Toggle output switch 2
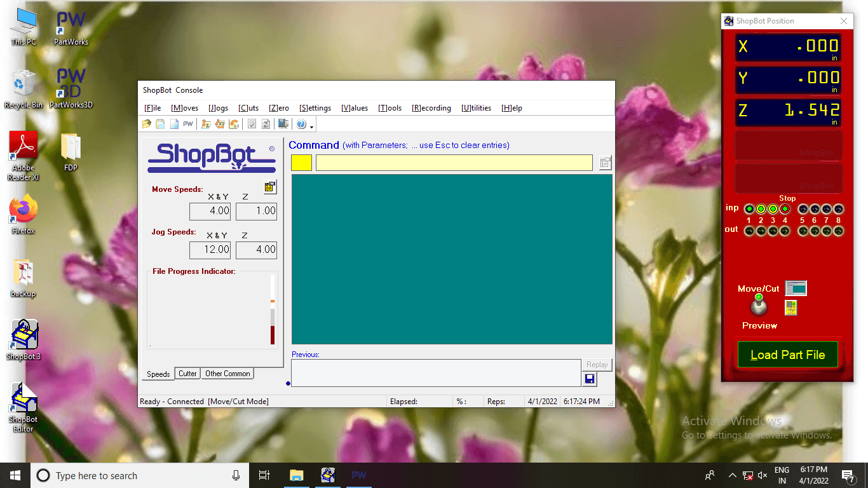Viewport: 868px width, 488px height. (x=761, y=231)
